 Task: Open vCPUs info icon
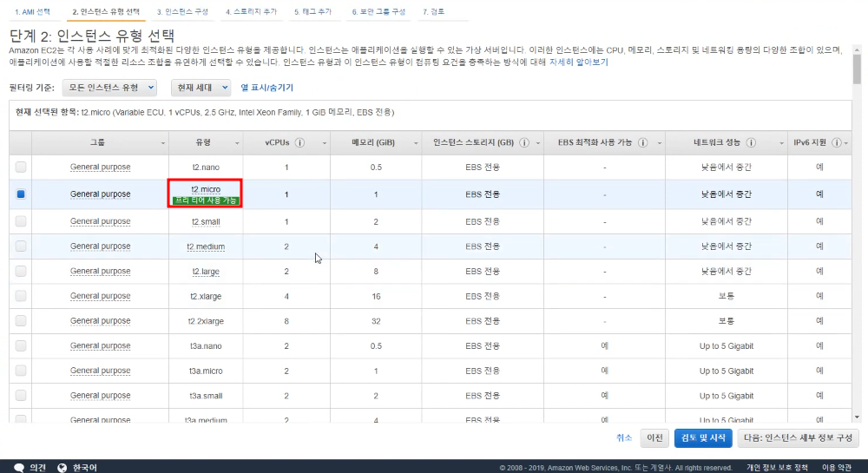299,142
